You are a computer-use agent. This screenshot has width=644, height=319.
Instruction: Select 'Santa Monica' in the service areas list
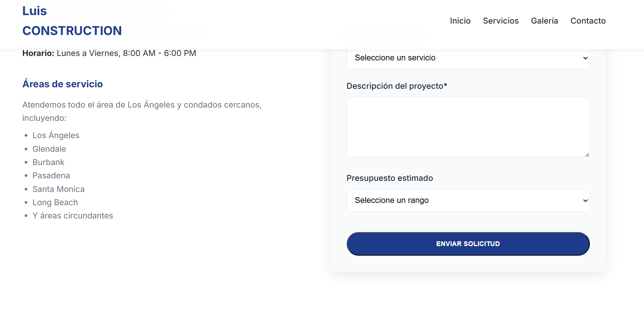click(x=58, y=189)
